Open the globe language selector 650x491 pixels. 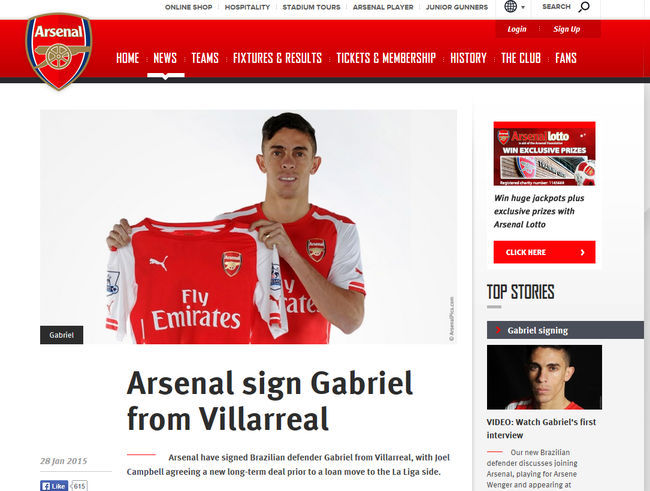tap(510, 7)
